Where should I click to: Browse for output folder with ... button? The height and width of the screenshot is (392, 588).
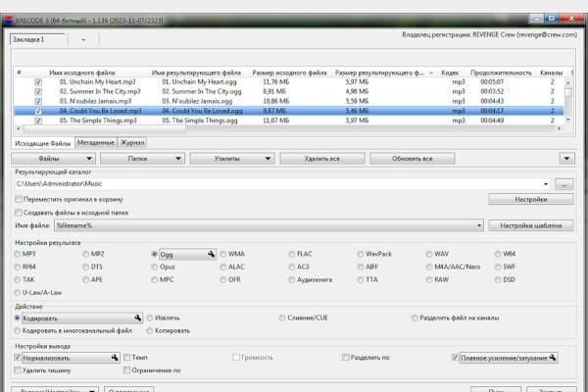(x=564, y=184)
